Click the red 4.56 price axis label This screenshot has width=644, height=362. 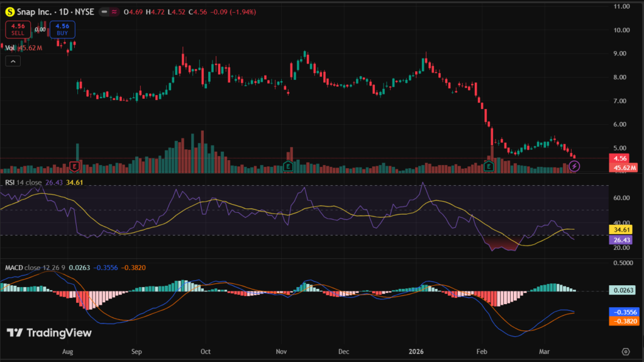coord(619,159)
